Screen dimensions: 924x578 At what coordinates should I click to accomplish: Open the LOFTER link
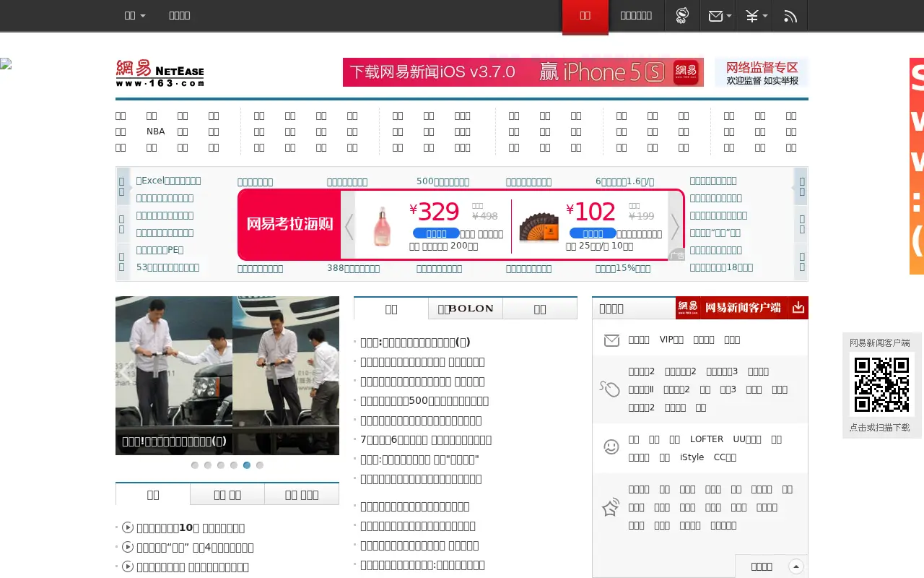coord(707,439)
